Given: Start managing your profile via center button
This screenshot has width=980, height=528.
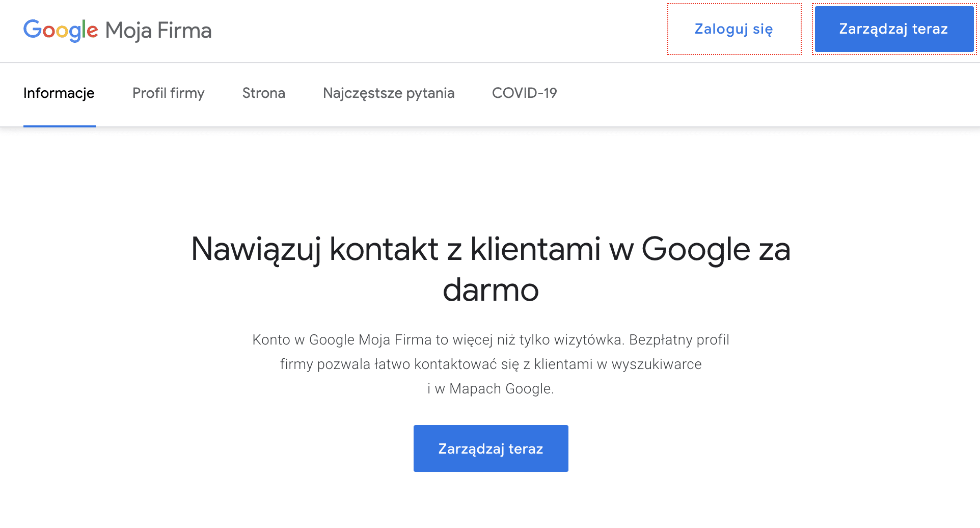Looking at the screenshot, I should coord(490,448).
